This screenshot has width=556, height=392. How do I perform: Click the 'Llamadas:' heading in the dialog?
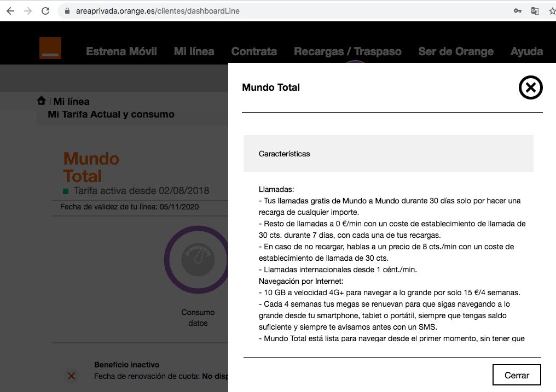[276, 190]
